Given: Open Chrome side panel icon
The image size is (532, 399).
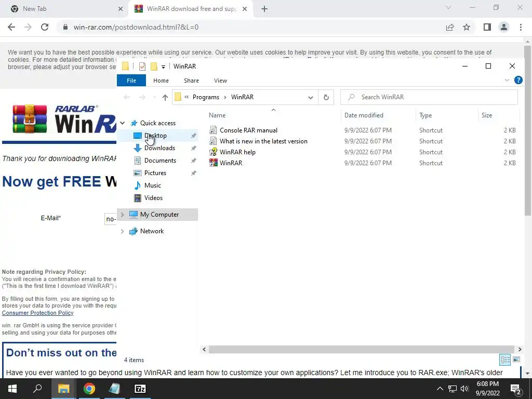Looking at the screenshot, I should tap(487, 27).
